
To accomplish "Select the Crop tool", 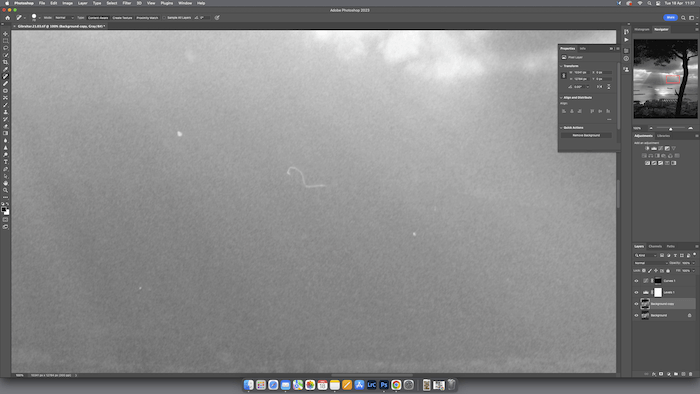I will point(5,62).
